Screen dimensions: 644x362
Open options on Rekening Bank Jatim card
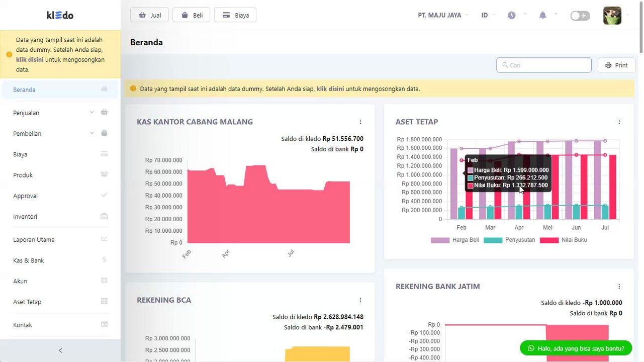(x=619, y=286)
